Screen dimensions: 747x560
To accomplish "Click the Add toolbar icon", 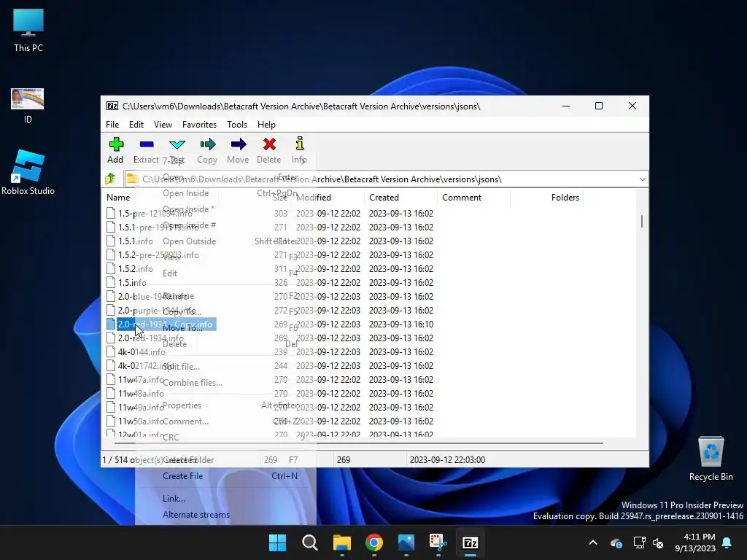I will [x=116, y=144].
